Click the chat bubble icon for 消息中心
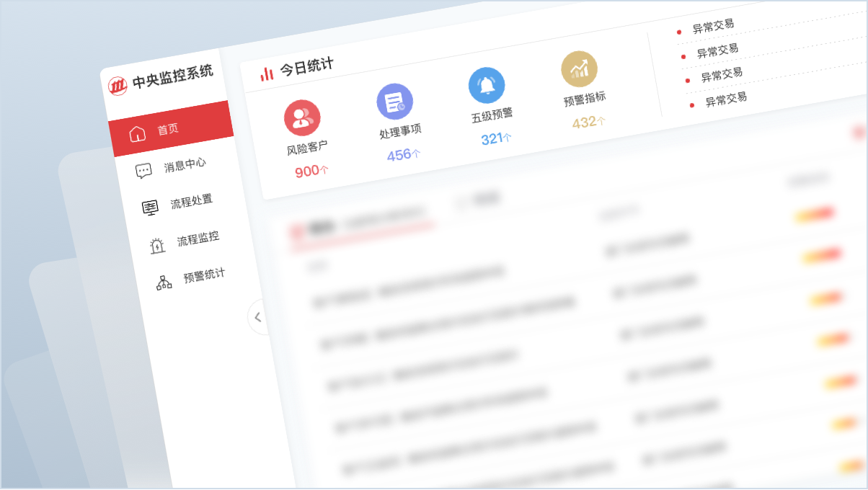This screenshot has height=490, width=868. (143, 171)
